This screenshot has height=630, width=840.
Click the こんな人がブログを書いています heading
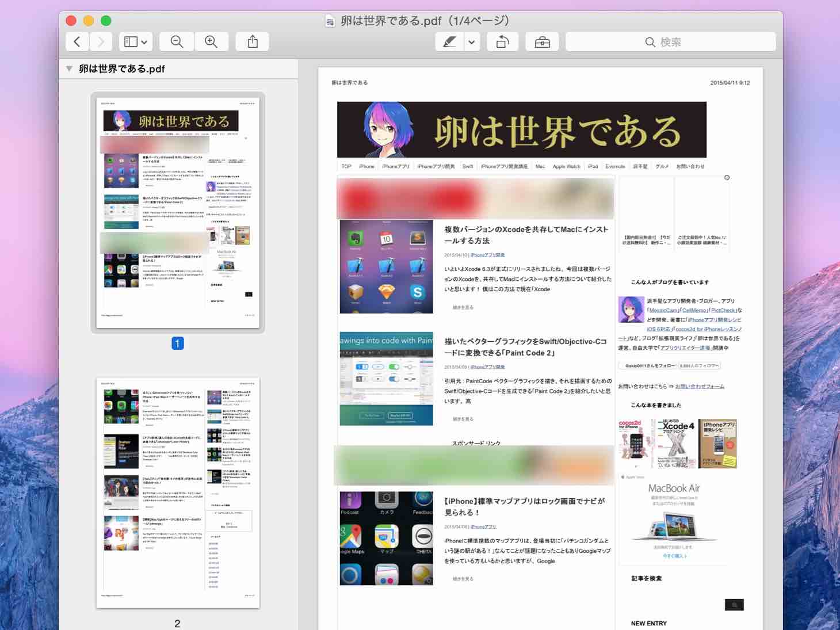[670, 282]
